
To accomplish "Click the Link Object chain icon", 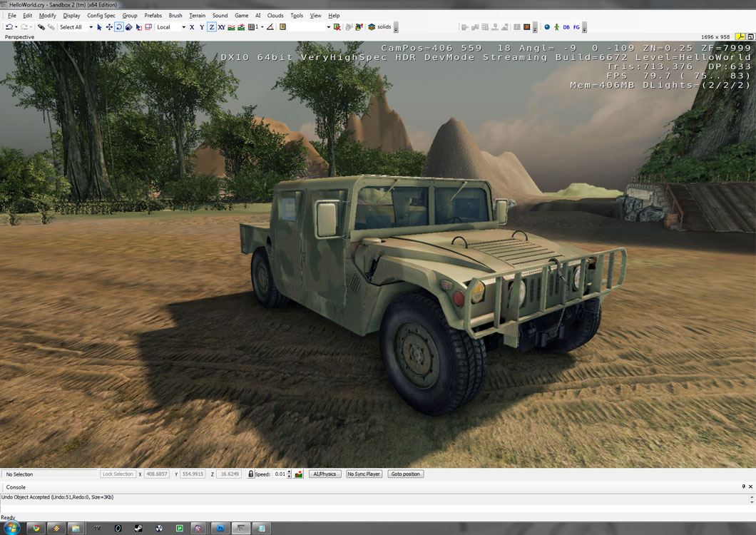I will pos(41,27).
